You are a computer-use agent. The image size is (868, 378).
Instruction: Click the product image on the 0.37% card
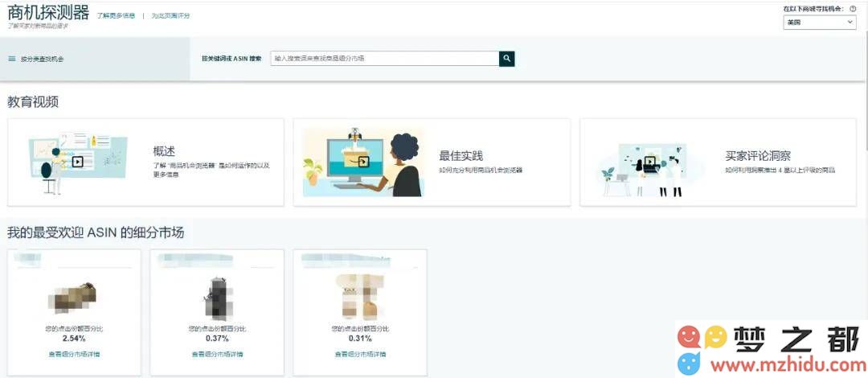point(216,298)
